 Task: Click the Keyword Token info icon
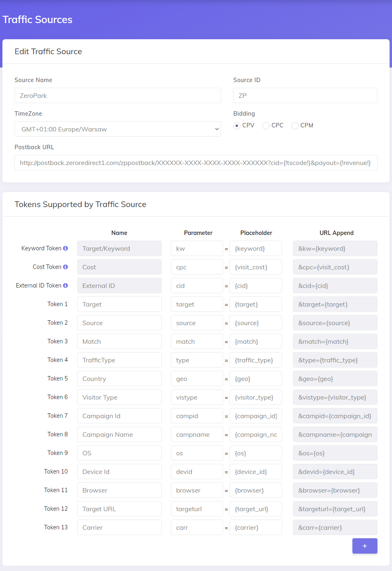[x=65, y=248]
